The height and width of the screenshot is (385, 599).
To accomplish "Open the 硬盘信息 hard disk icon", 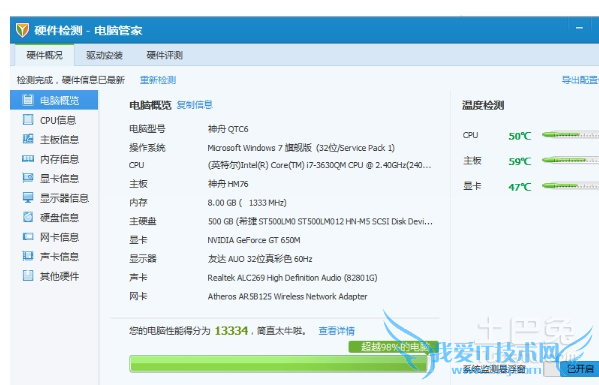I will (28, 217).
